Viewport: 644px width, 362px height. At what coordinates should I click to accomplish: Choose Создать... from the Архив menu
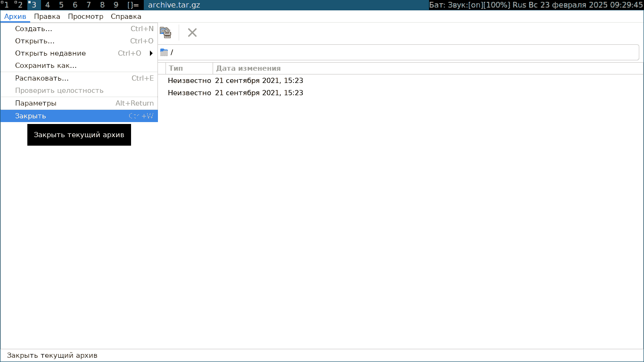tap(33, 29)
